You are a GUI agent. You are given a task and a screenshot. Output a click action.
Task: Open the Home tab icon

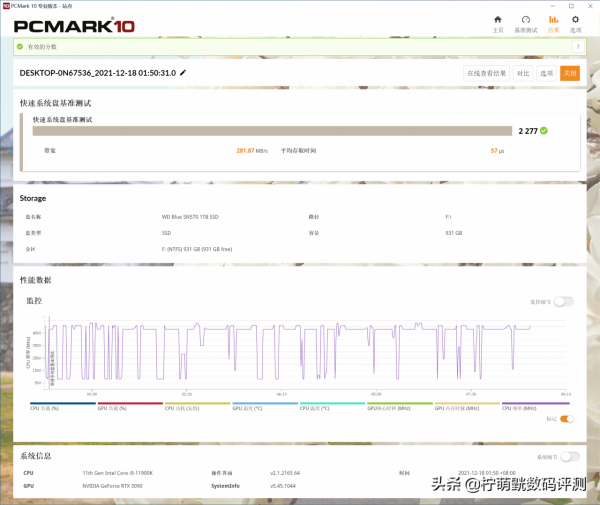497,20
